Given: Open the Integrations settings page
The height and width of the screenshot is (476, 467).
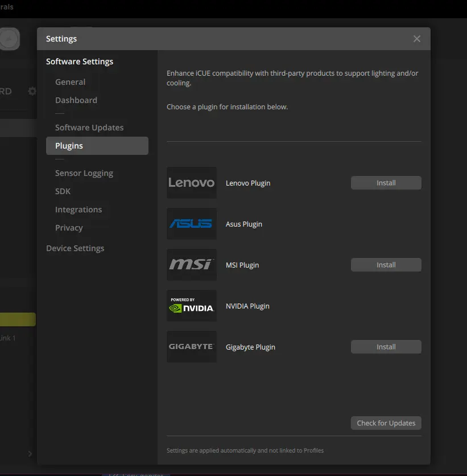Looking at the screenshot, I should coord(78,210).
